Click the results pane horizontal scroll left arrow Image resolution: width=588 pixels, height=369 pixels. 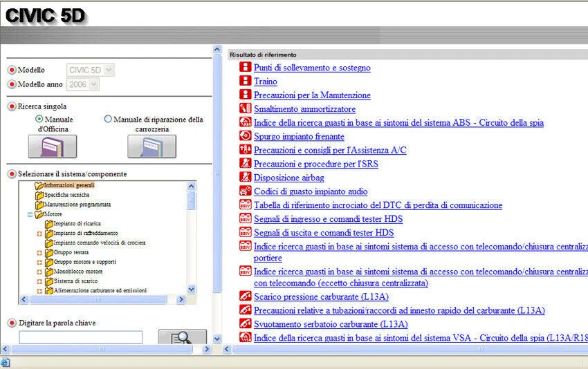click(227, 349)
